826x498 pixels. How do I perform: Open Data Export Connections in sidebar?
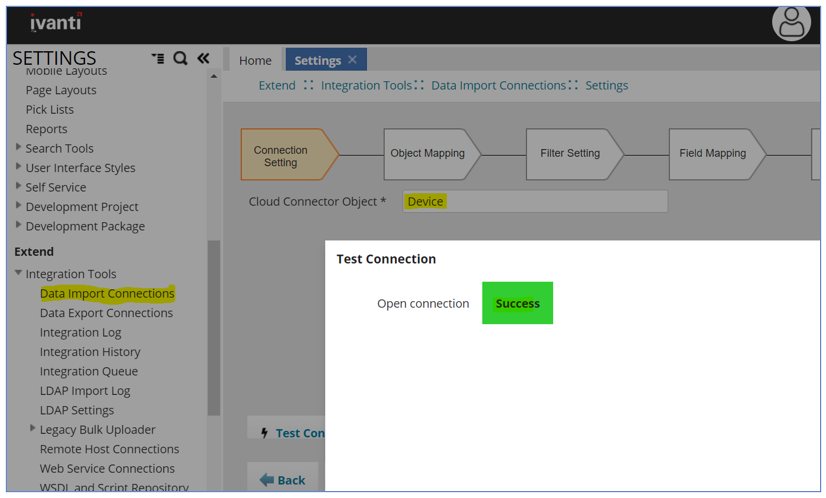tap(106, 313)
